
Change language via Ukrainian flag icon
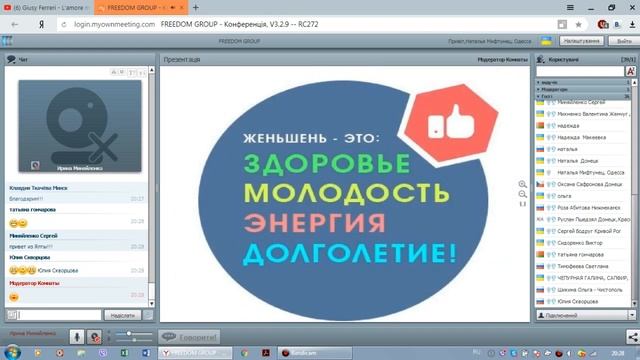tap(546, 41)
